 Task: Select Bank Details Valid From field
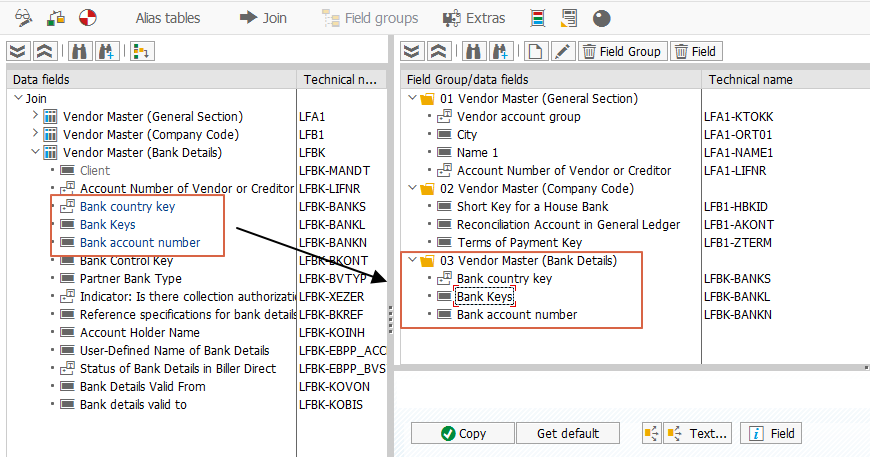[143, 387]
